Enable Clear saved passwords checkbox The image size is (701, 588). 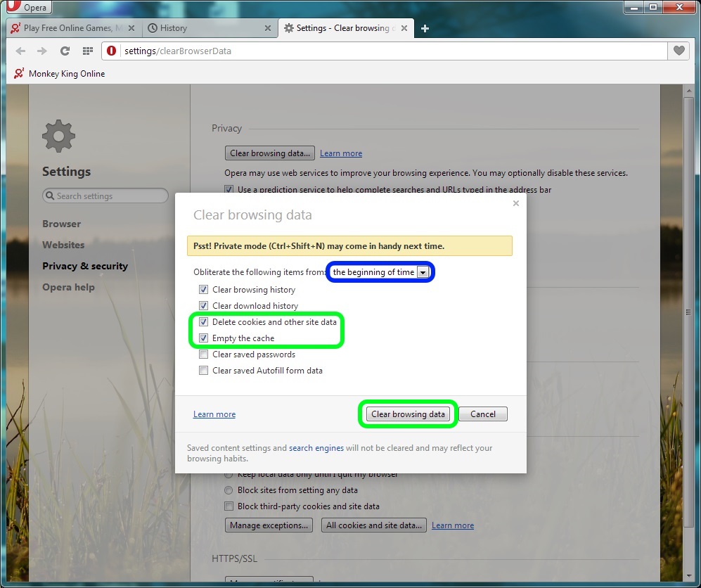[x=203, y=354]
